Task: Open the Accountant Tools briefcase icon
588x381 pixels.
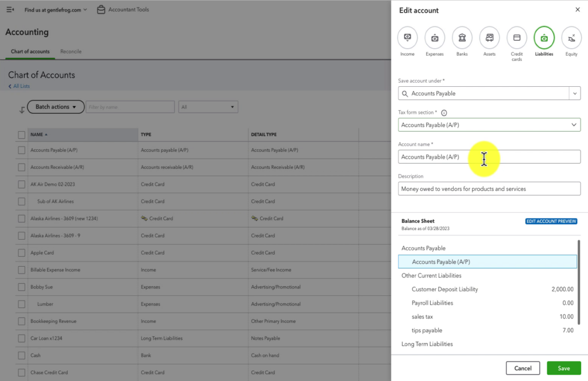Action: point(100,9)
